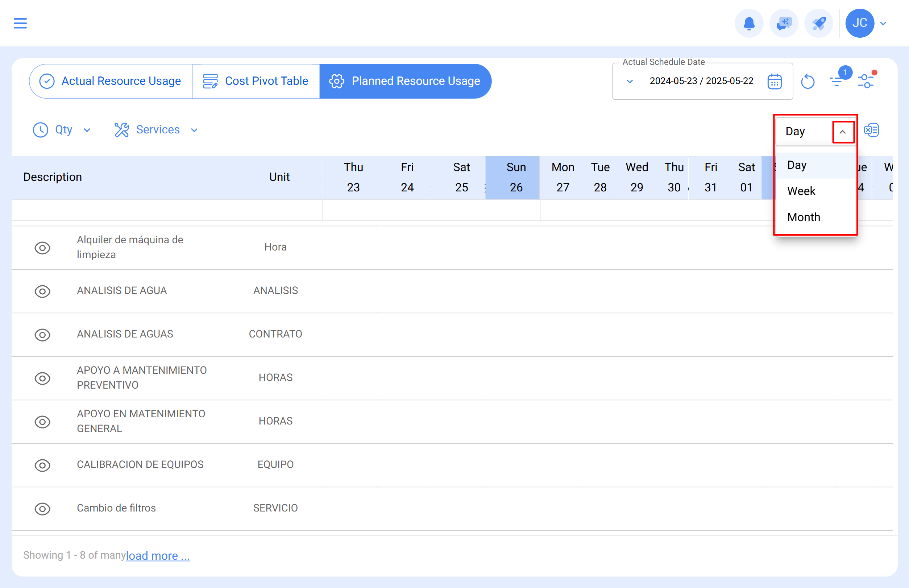Screen dimensions: 909x588
Task: Open the Services resource type dropdown
Action: [156, 130]
